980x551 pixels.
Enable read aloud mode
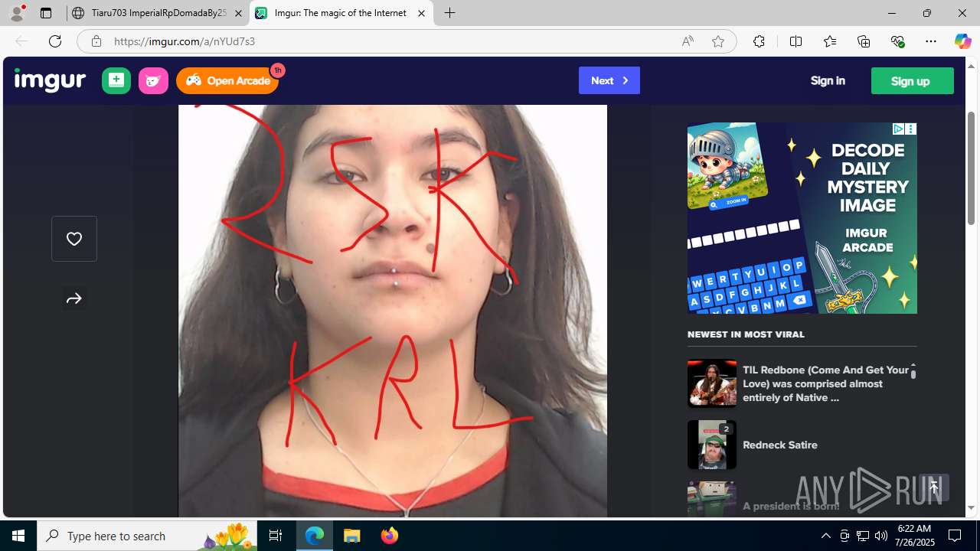[x=688, y=41]
